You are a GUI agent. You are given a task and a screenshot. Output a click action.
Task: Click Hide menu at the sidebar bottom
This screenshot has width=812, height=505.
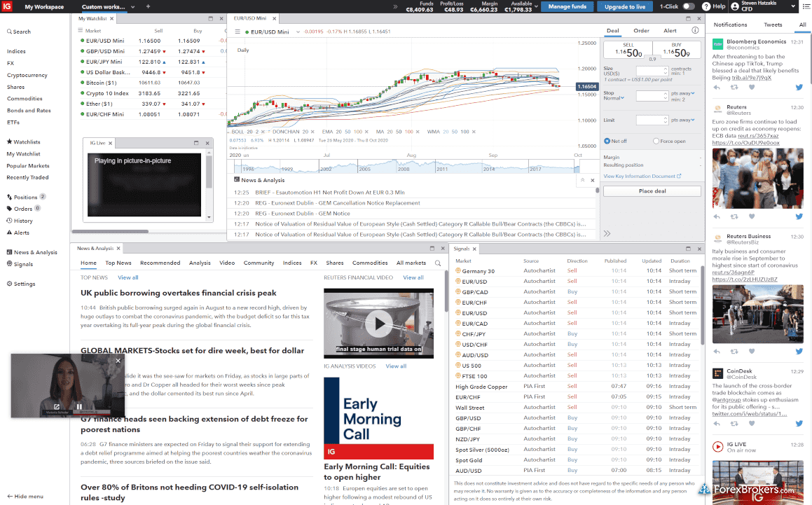point(25,496)
